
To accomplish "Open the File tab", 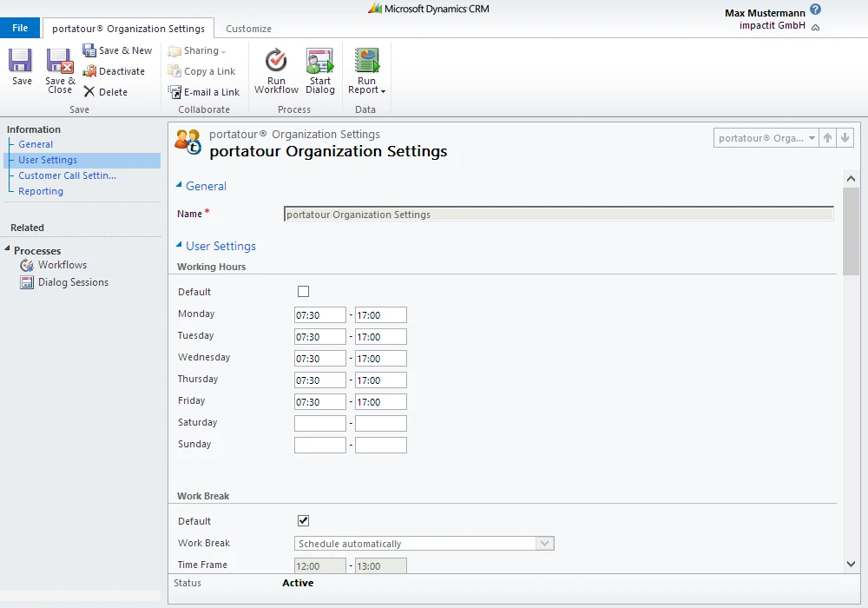I will [x=20, y=28].
